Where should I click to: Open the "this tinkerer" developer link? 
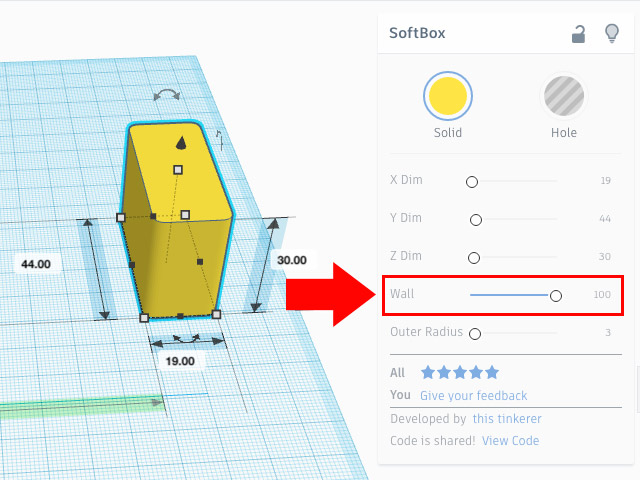pyautogui.click(x=509, y=419)
